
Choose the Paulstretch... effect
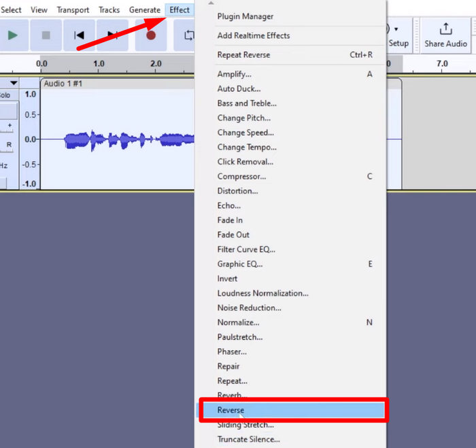tap(290, 337)
